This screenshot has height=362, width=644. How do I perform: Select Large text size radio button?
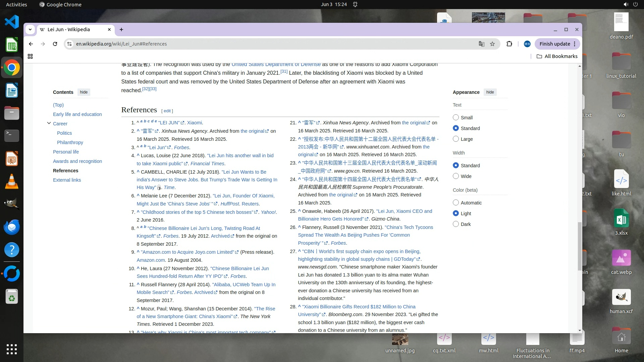455,139
